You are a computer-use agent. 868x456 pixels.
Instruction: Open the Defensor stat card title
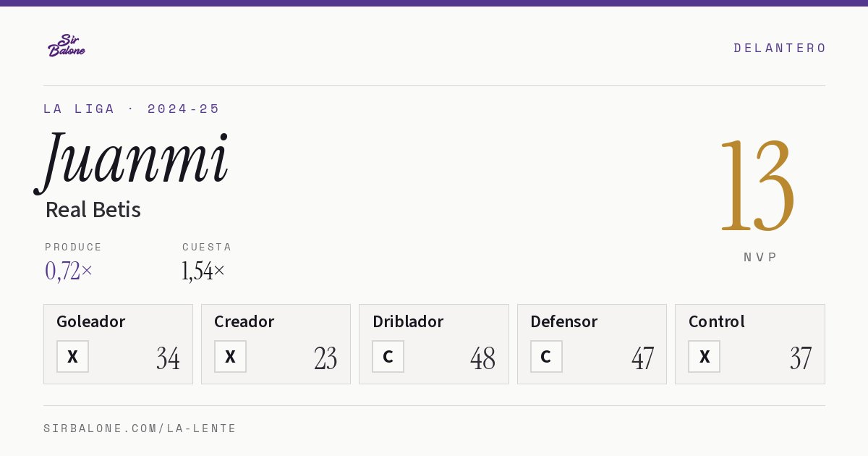[563, 321]
